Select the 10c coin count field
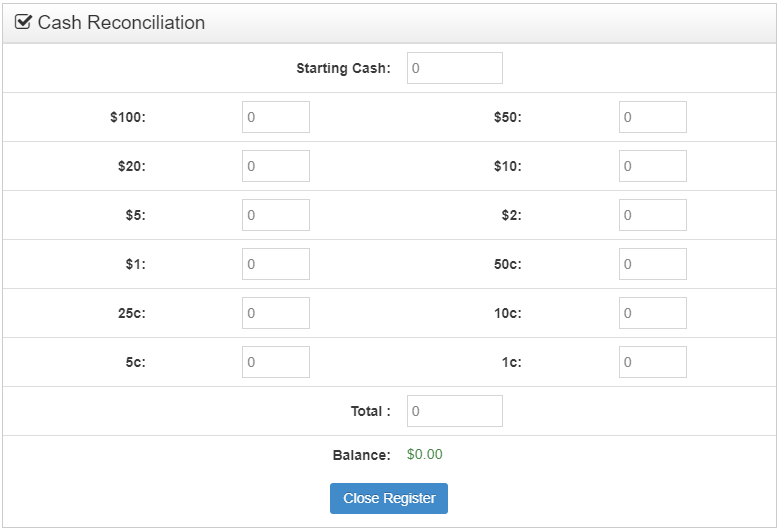 pos(652,313)
